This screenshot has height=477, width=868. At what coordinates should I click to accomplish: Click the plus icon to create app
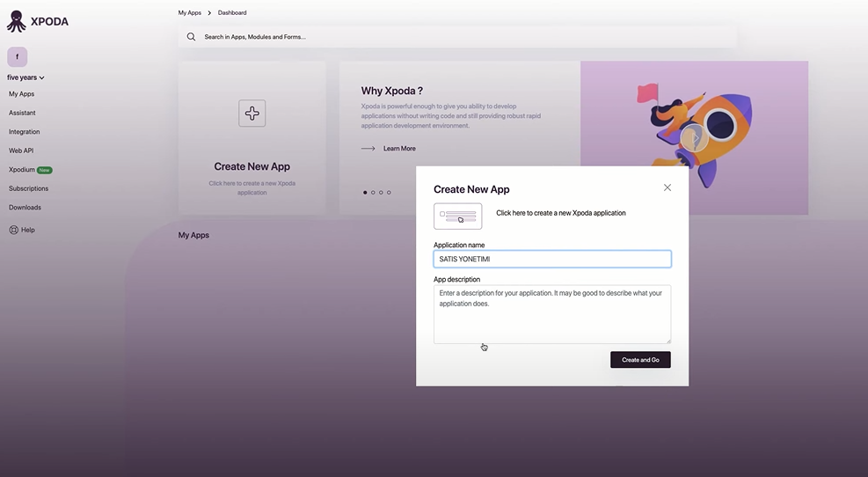pos(252,113)
